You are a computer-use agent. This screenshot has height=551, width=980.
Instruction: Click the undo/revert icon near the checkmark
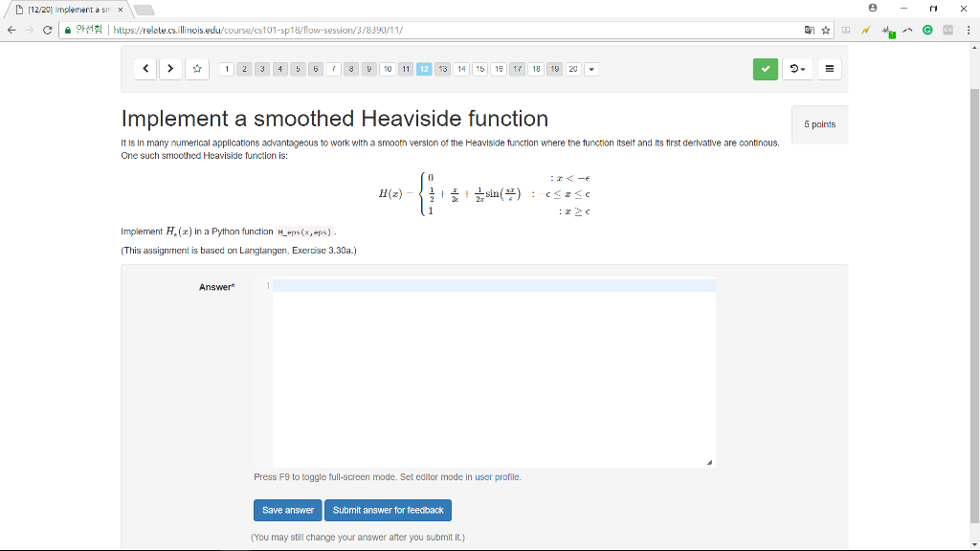tap(792, 69)
